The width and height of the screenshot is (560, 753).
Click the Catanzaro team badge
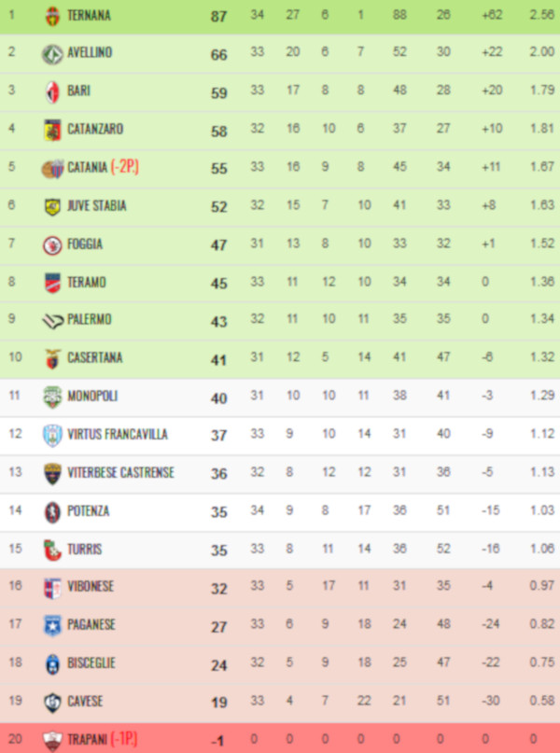tap(52, 130)
